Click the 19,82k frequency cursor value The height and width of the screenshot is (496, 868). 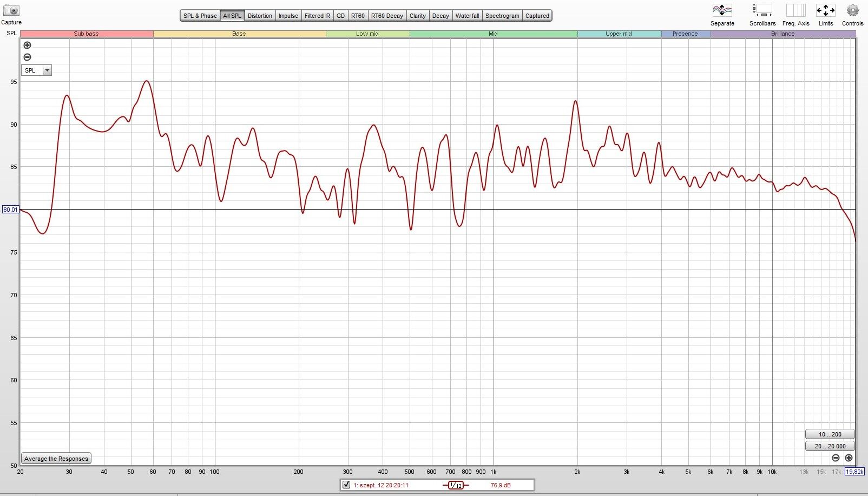pos(854,472)
